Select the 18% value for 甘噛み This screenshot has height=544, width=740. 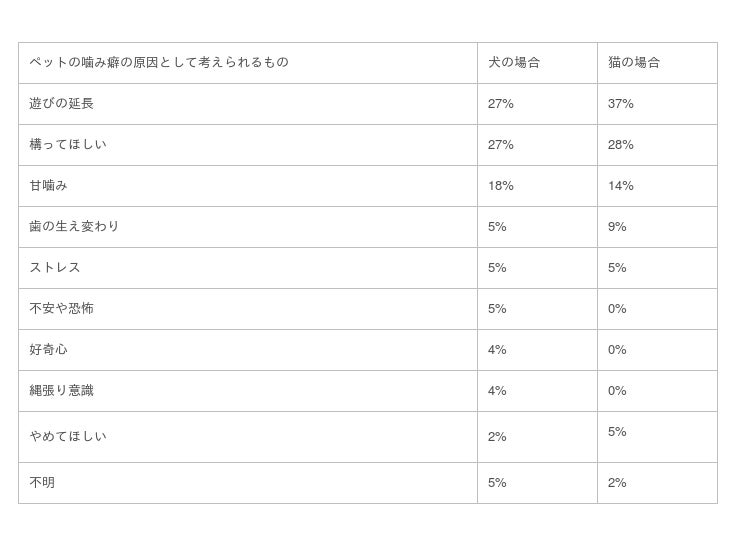[501, 186]
